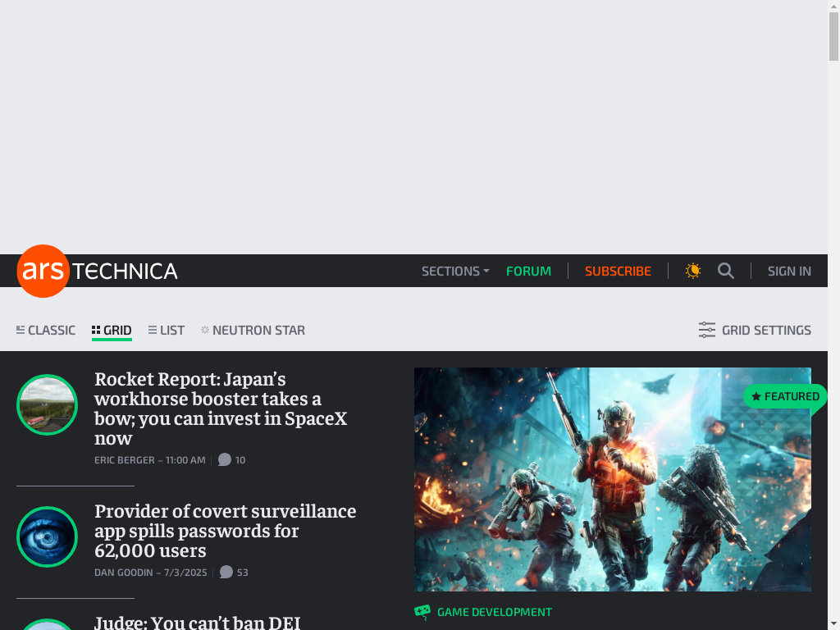Click the Grid view squares icon

click(96, 330)
